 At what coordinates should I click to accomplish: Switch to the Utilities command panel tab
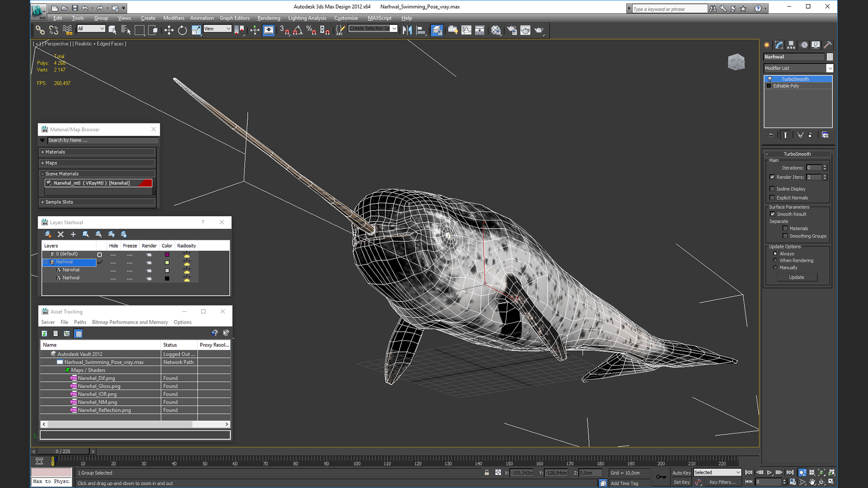(828, 45)
